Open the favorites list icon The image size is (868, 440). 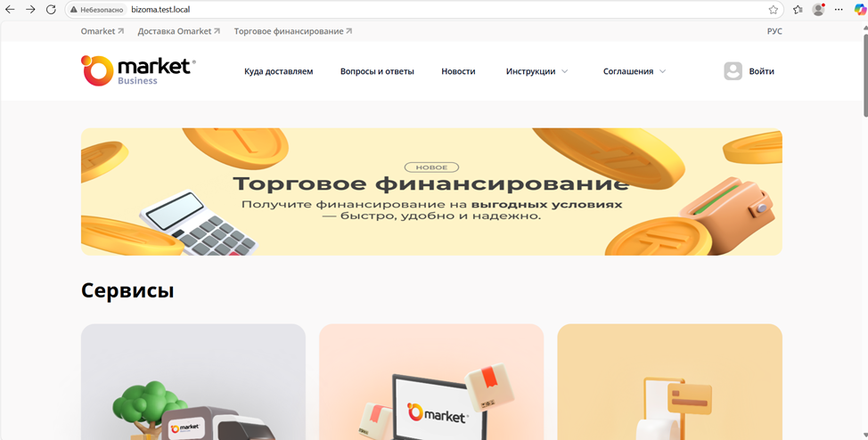798,10
